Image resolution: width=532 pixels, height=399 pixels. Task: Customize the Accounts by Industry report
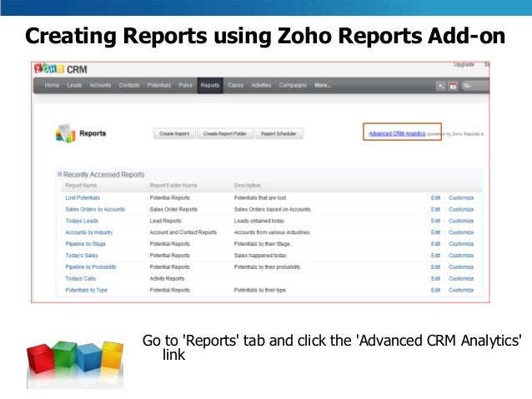tap(461, 232)
